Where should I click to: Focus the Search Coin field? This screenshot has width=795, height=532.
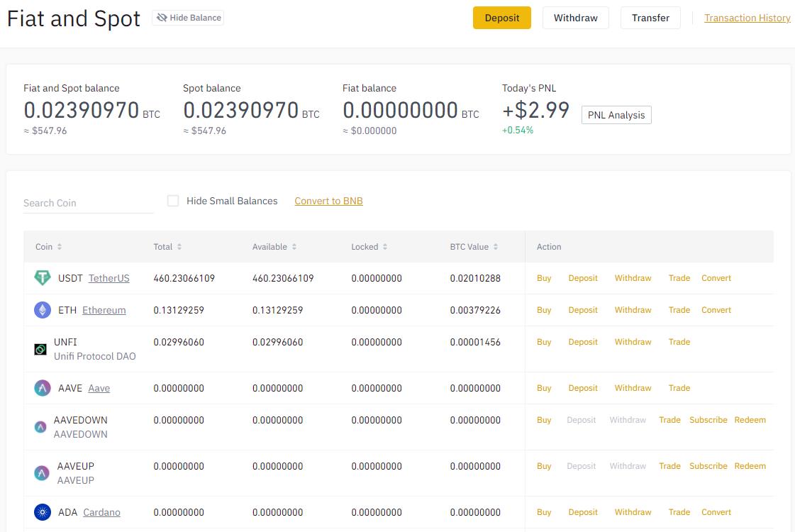[x=88, y=203]
